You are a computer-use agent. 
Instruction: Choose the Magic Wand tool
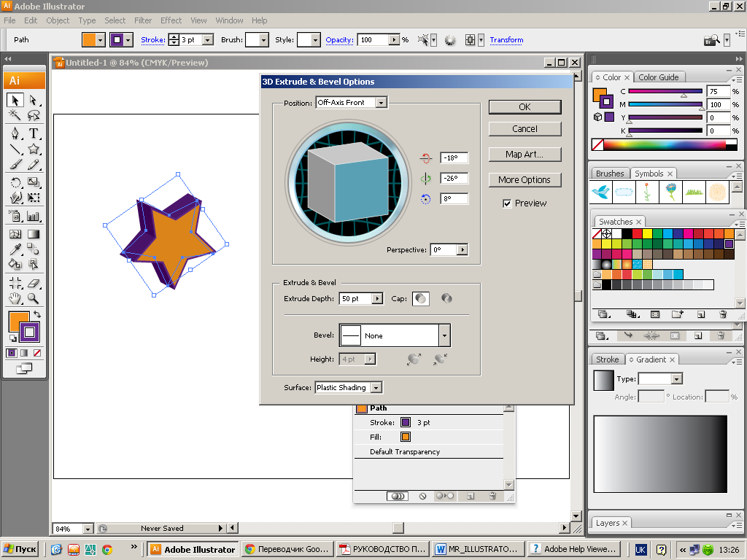15,115
